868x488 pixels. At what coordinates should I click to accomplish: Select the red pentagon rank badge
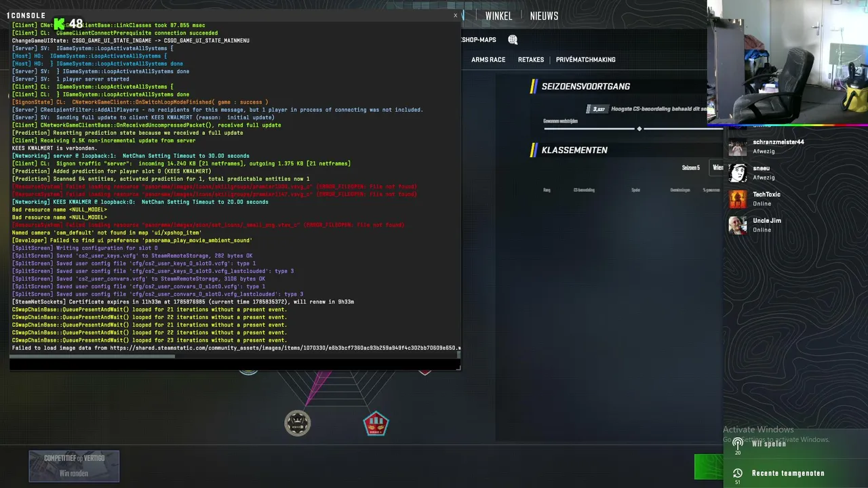[376, 424]
